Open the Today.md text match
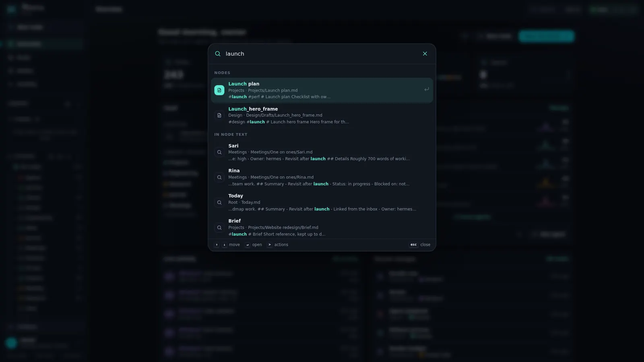Image resolution: width=644 pixels, height=362 pixels. coord(322,202)
